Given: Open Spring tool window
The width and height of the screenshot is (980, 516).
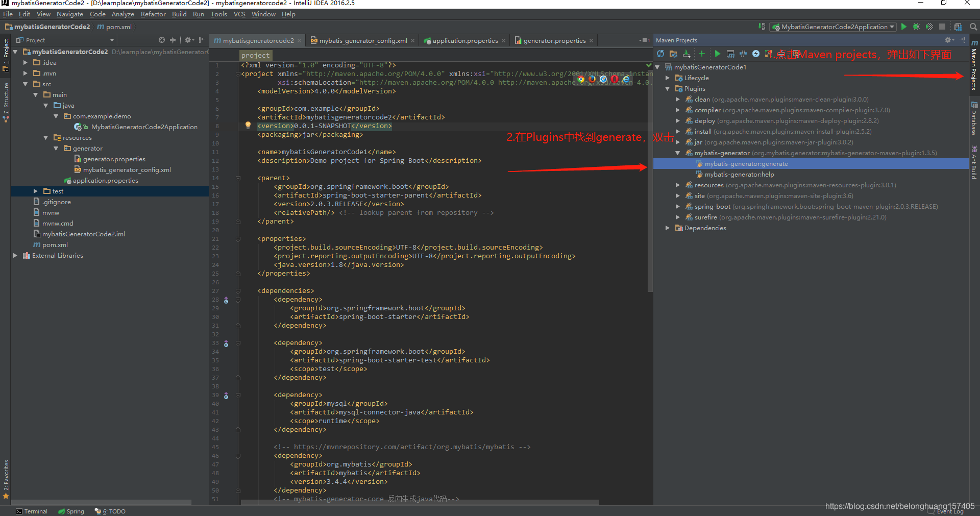Looking at the screenshot, I should [x=71, y=511].
